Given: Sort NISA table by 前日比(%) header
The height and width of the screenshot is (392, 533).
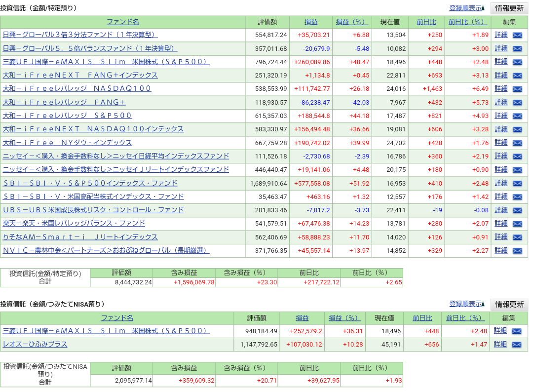Looking at the screenshot, I should [x=465, y=318].
